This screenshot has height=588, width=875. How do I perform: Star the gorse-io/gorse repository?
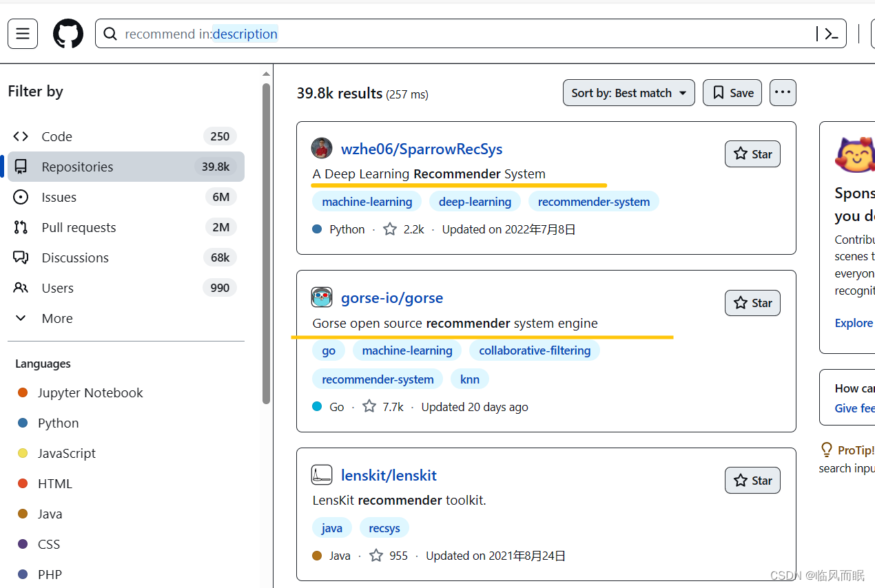[752, 303]
